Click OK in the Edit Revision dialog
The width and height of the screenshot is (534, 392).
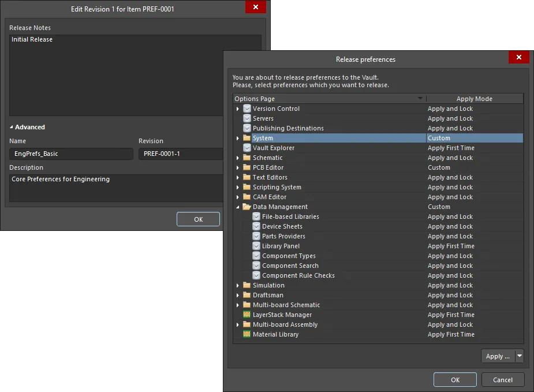point(198,219)
